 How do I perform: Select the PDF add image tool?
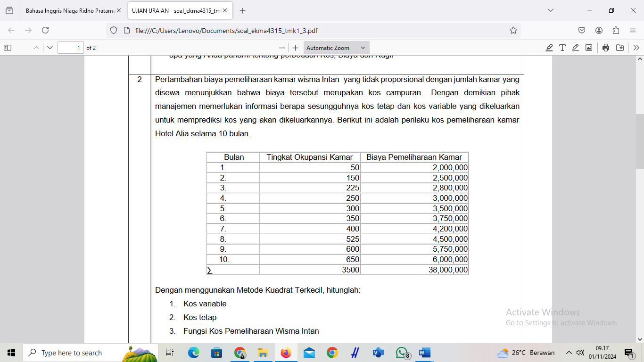pyautogui.click(x=589, y=48)
